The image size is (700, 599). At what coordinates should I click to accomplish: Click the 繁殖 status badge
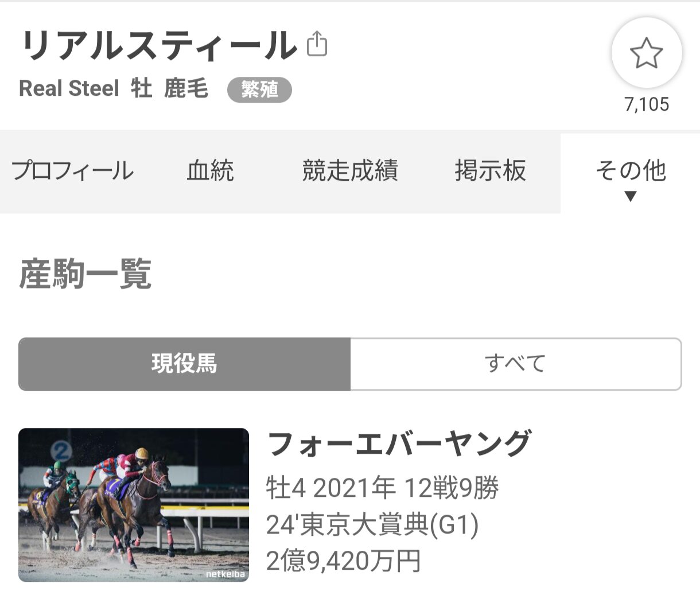point(259,90)
